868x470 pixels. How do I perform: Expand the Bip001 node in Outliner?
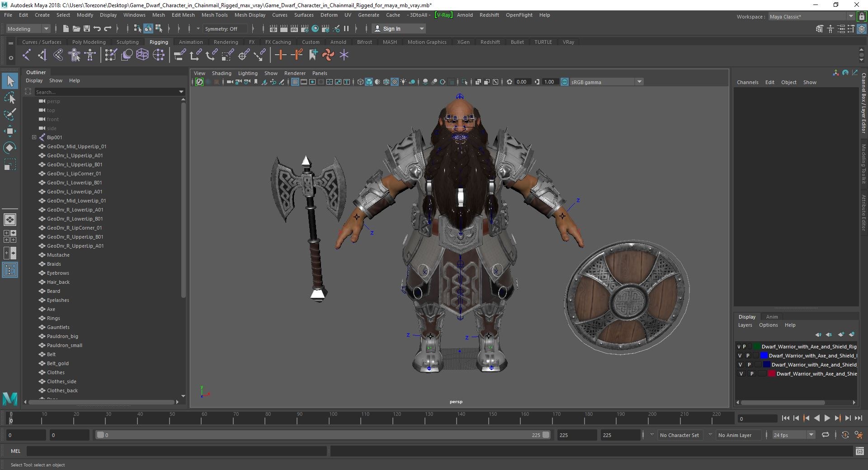tap(34, 137)
